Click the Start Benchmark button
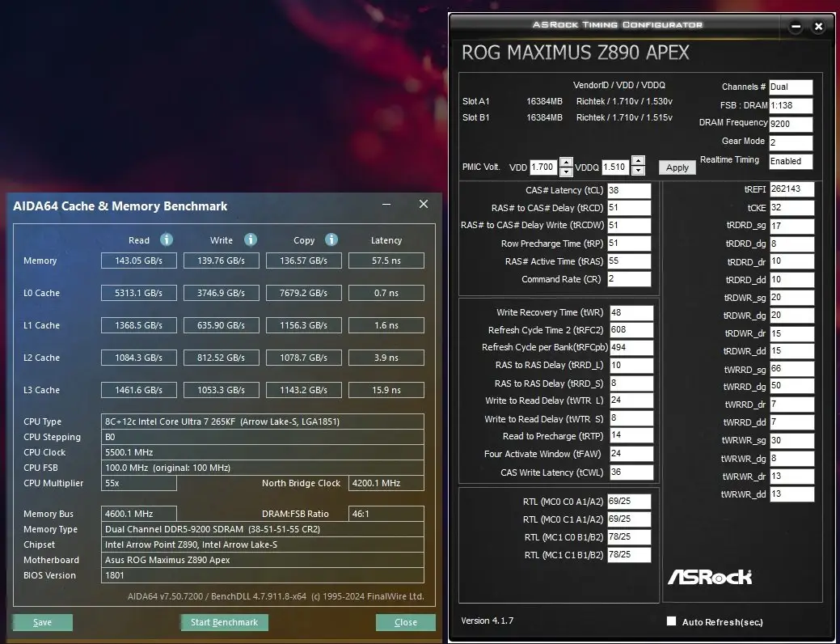The image size is (840, 644). [224, 622]
